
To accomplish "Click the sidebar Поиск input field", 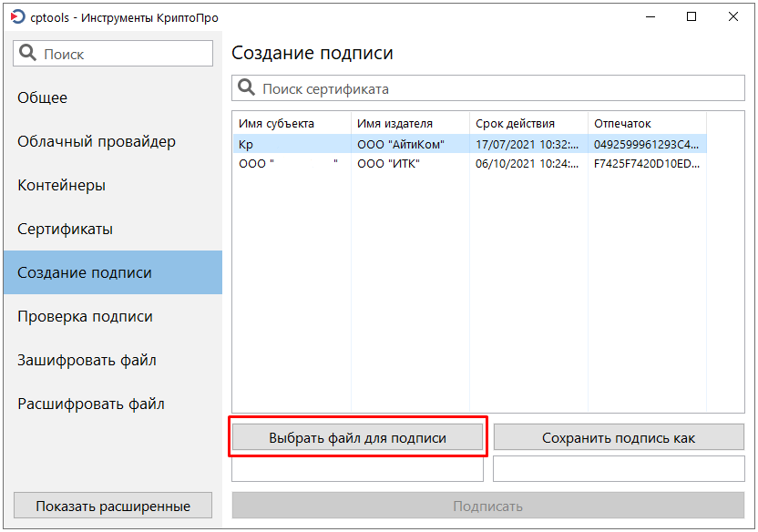I will (x=123, y=54).
